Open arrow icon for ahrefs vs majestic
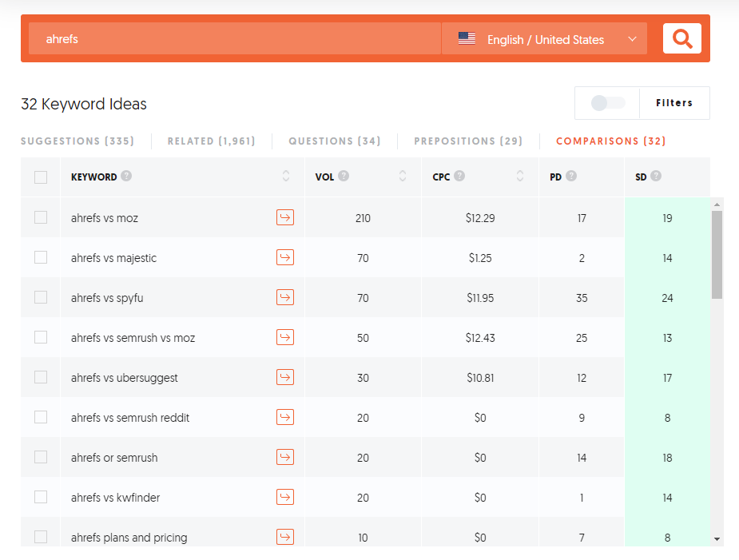 [285, 257]
